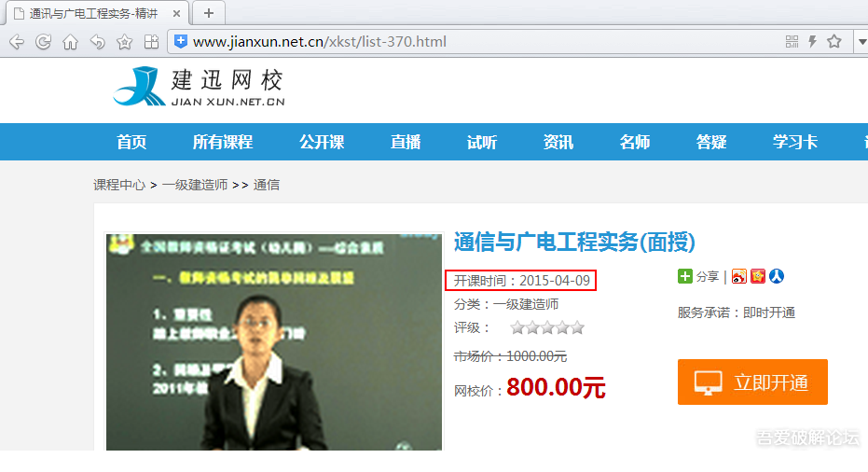Viewport: 868px width, 472px height.
Task: Open the 答疑 menu item
Action: (x=711, y=142)
